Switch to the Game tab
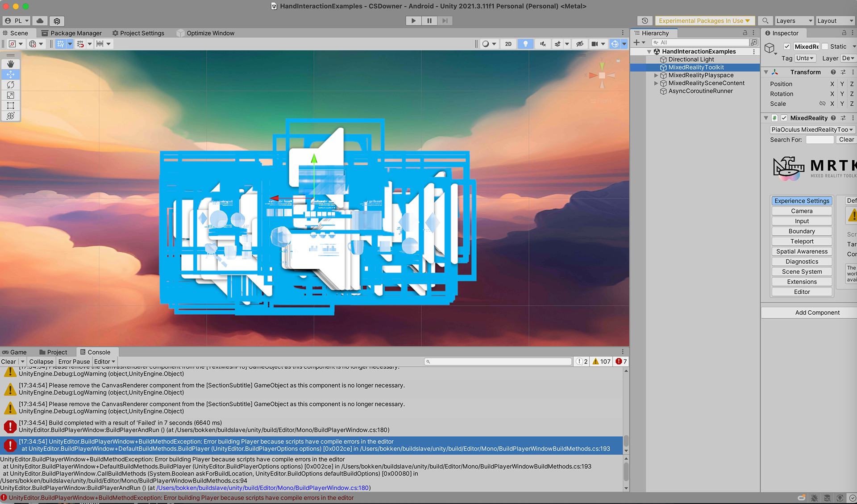The height and width of the screenshot is (504, 857). 14,352
